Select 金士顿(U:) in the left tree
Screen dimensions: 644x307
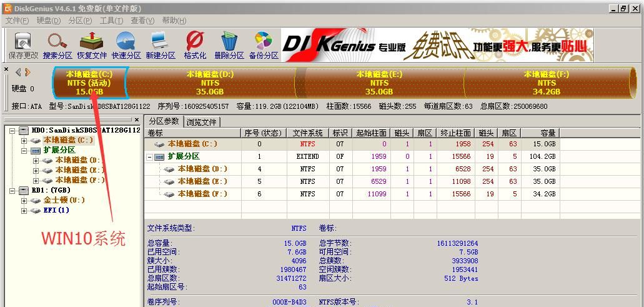tap(64, 201)
